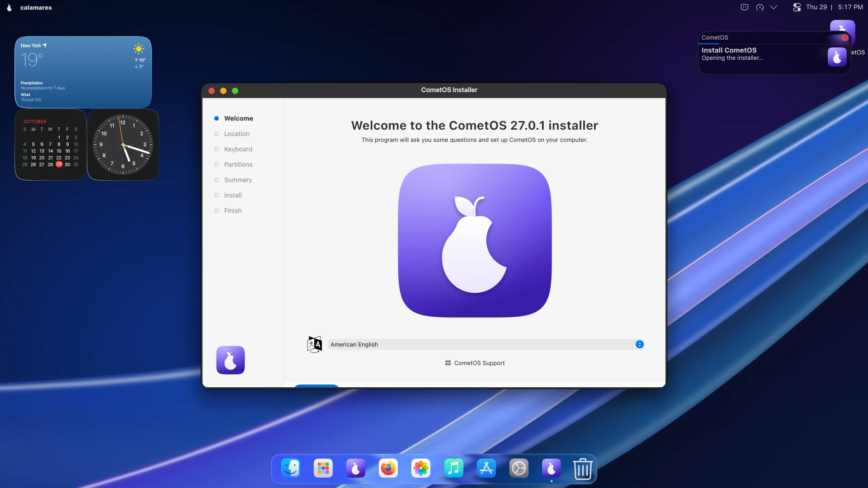Minimize the CometOS Installer with yellow button
This screenshot has height=488, width=868.
223,91
